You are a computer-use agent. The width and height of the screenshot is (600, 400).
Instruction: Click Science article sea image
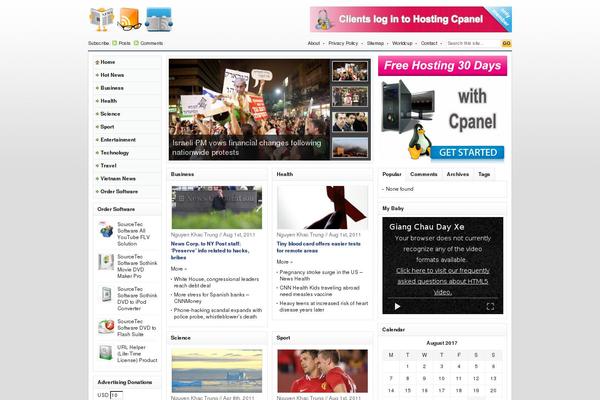[217, 371]
